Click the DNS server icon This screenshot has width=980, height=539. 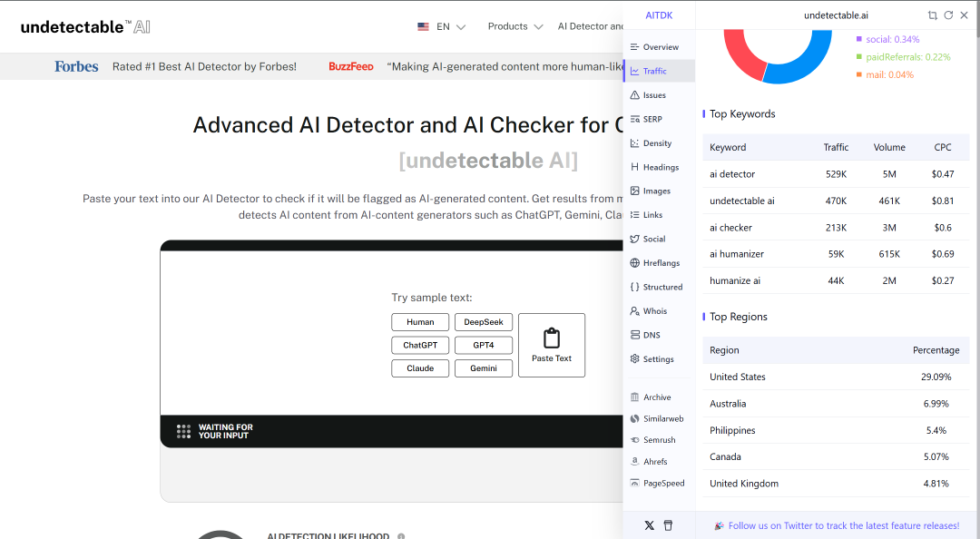(x=635, y=335)
